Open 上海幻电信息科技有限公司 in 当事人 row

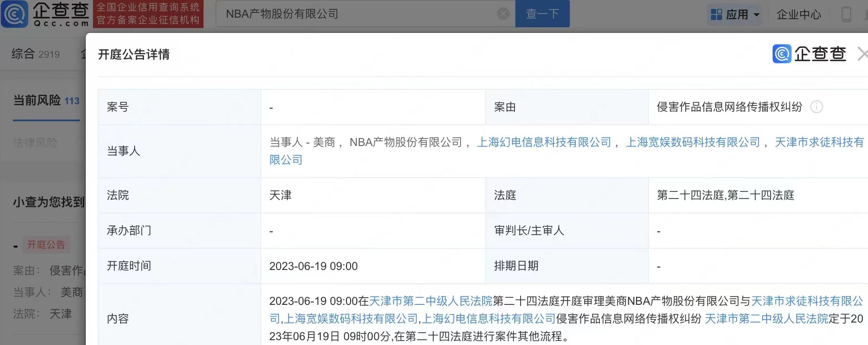point(544,142)
